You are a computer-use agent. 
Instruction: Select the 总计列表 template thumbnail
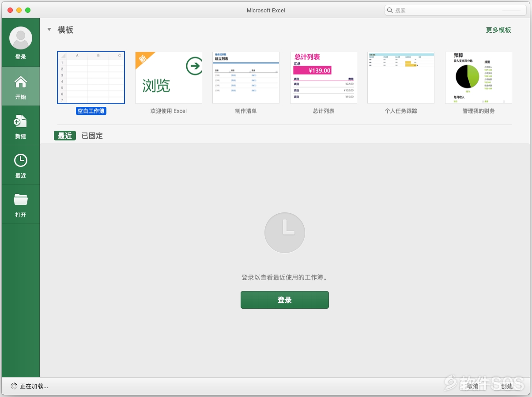[324, 78]
